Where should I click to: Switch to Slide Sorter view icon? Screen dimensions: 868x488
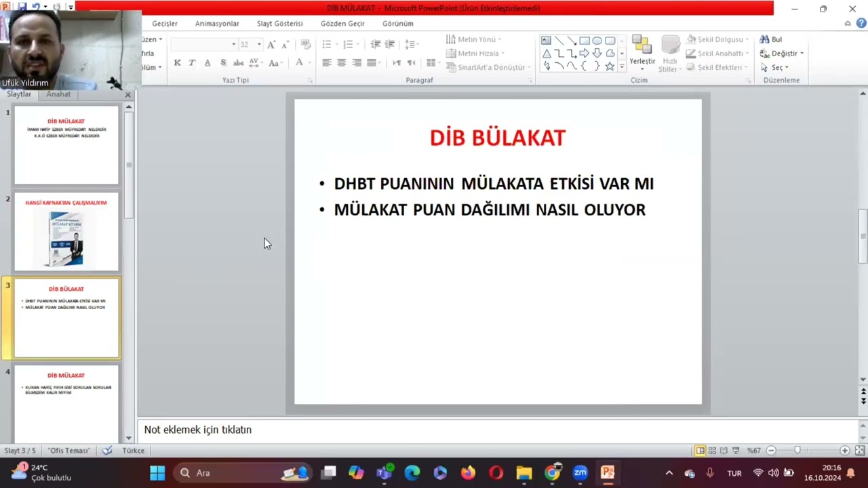[712, 451]
